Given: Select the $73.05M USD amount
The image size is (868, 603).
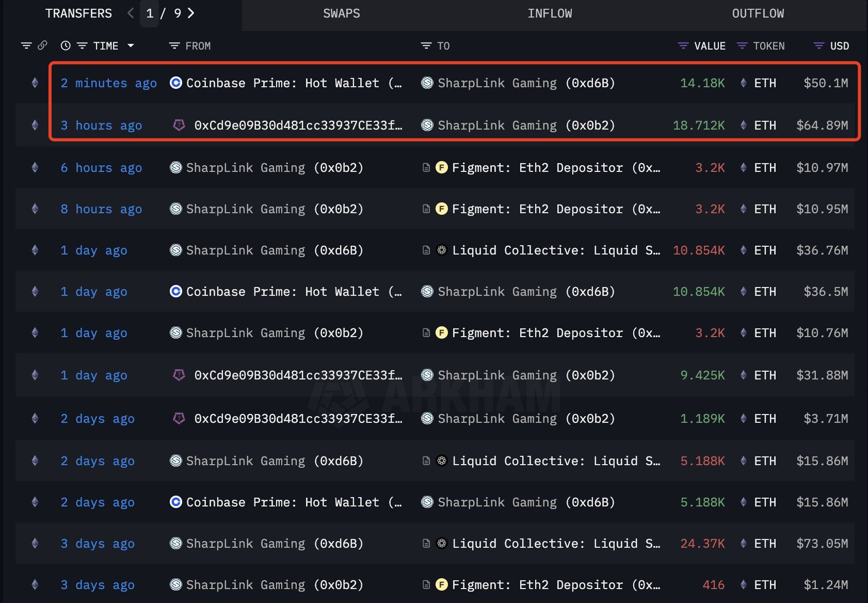Looking at the screenshot, I should pyautogui.click(x=822, y=544).
